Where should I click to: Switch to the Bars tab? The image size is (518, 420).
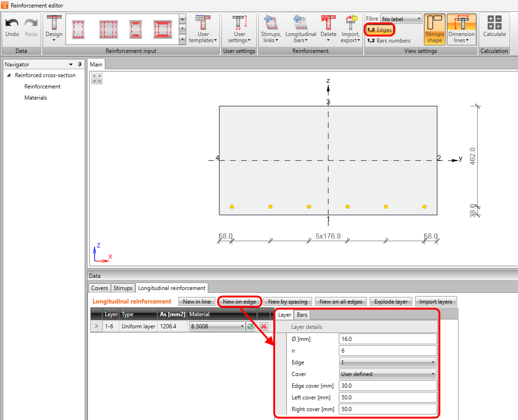(302, 315)
